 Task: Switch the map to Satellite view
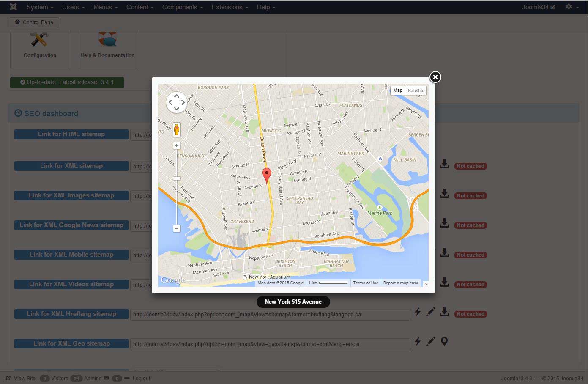(x=416, y=91)
